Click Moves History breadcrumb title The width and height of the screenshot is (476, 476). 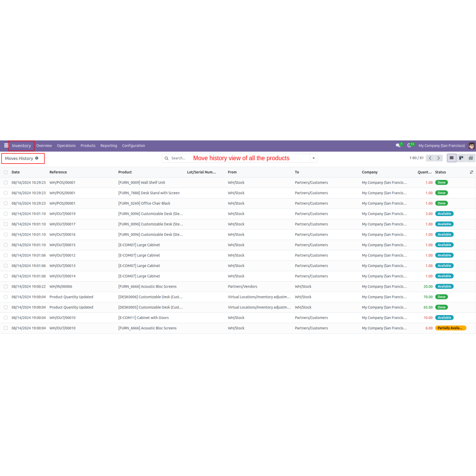(19, 159)
